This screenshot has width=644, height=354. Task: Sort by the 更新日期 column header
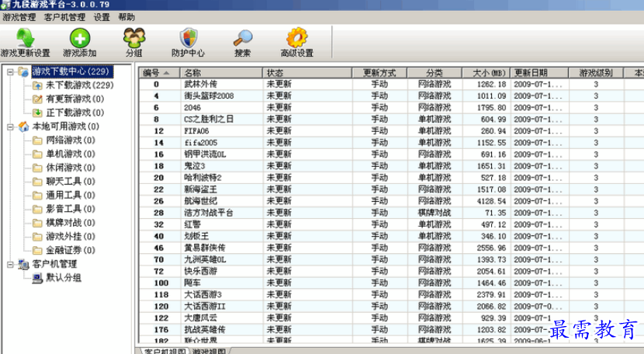(x=539, y=73)
